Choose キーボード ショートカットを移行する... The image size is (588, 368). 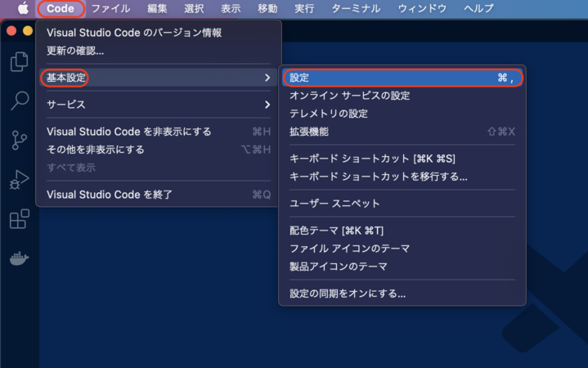click(x=402, y=177)
